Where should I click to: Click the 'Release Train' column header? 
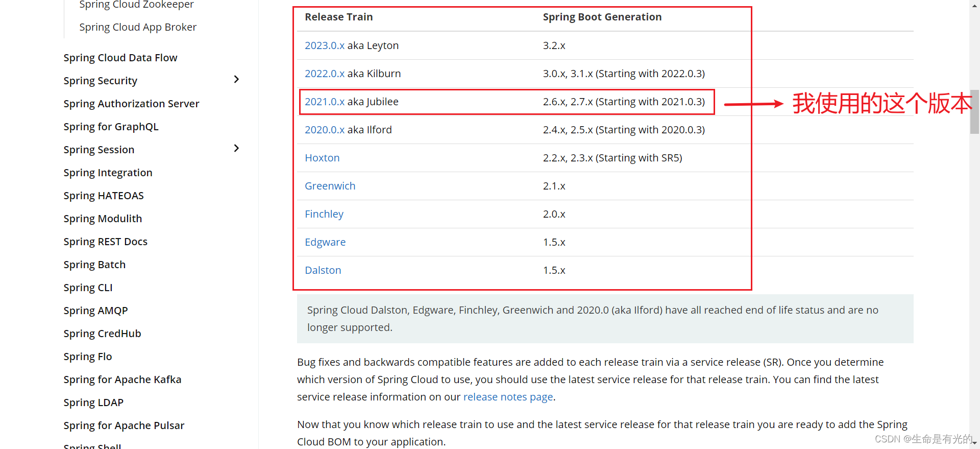339,17
